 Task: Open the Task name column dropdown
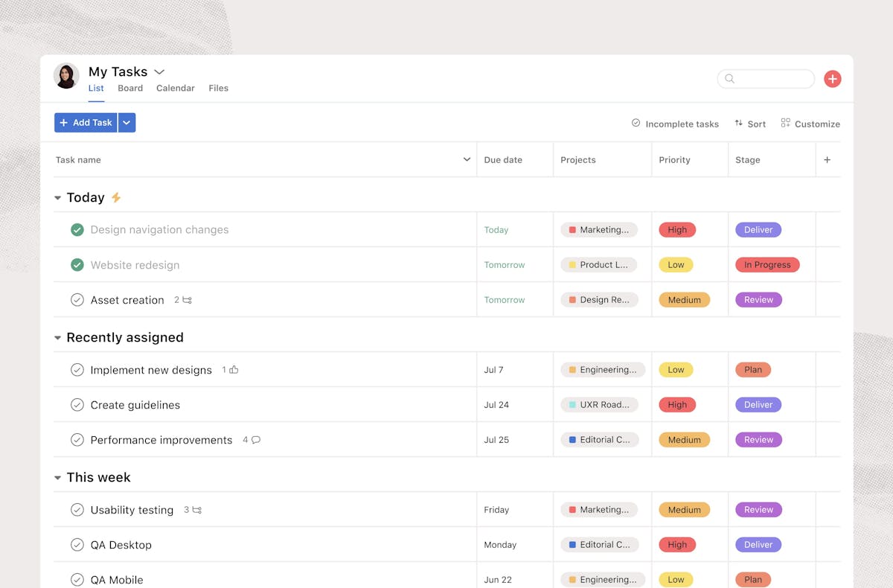pos(467,159)
